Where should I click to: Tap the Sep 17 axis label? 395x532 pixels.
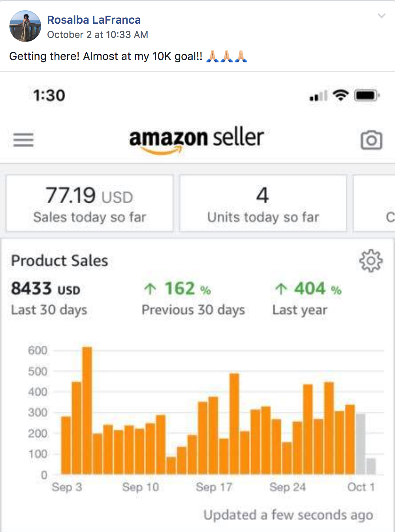(x=214, y=487)
